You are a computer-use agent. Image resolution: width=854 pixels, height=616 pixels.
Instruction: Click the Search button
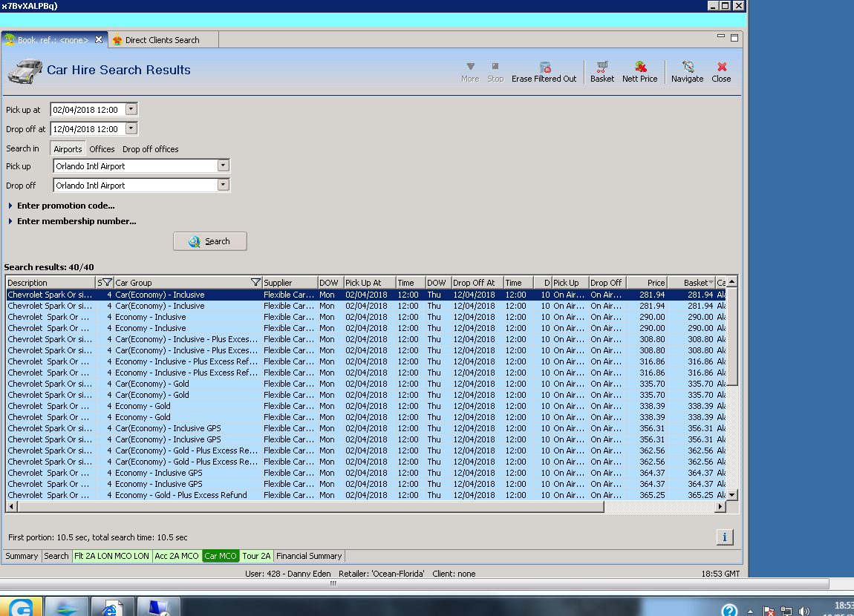[x=209, y=241]
